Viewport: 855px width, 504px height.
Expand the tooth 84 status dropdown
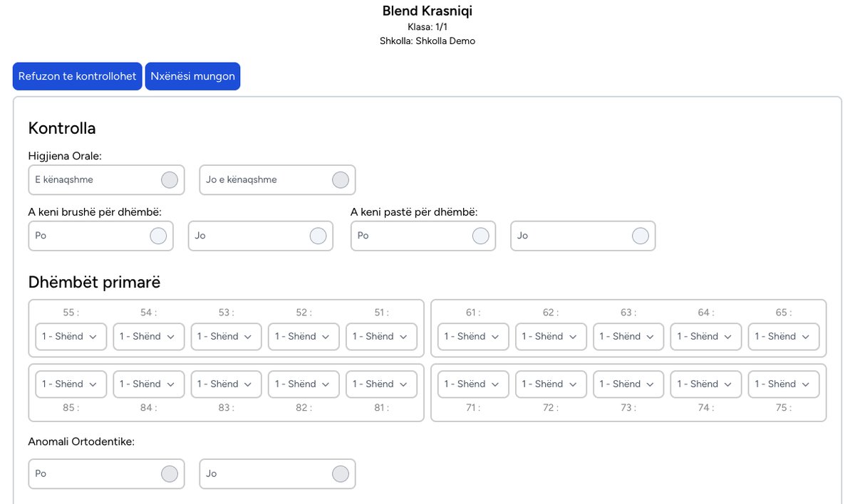tap(149, 384)
